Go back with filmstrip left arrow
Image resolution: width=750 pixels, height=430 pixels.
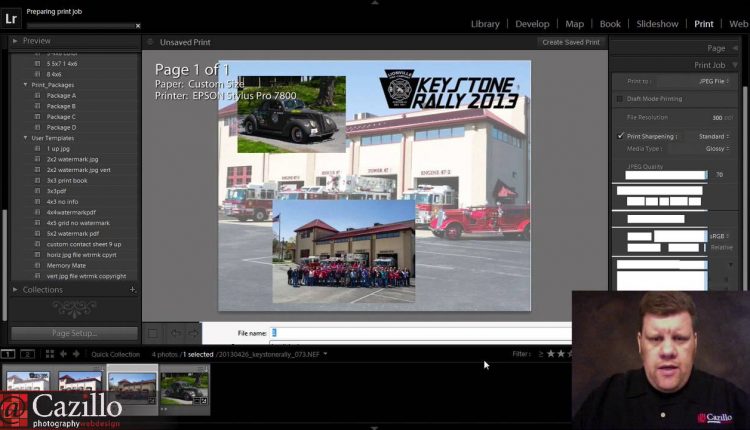click(x=63, y=354)
